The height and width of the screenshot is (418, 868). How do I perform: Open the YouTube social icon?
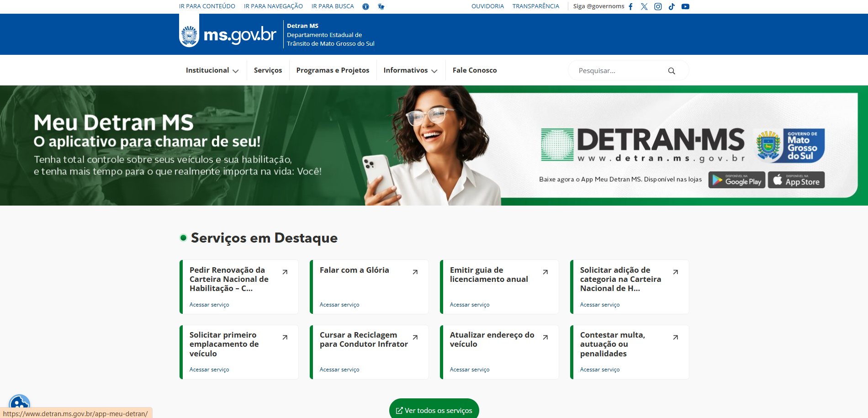coord(685,6)
